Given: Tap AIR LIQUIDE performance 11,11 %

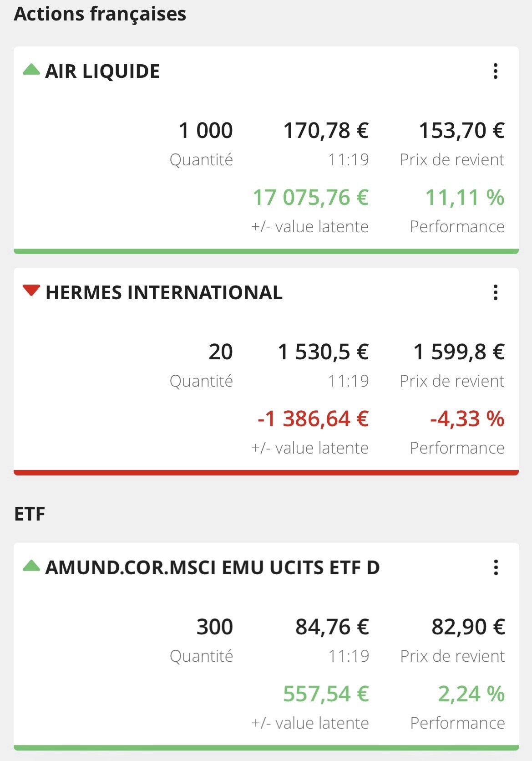Looking at the screenshot, I should click(465, 198).
